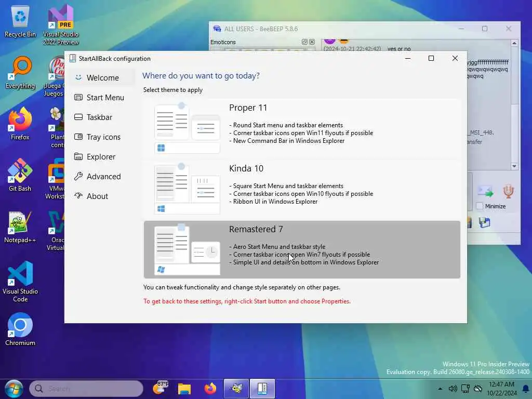
Task: Click the microphone icon in BeeBEEP
Action: click(x=508, y=192)
